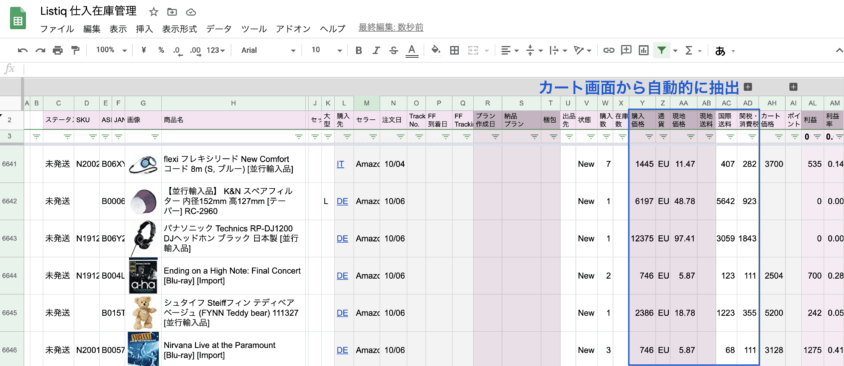Screen dimensions: 844x366
Task: Increase decimal places
Action: pyautogui.click(x=195, y=50)
